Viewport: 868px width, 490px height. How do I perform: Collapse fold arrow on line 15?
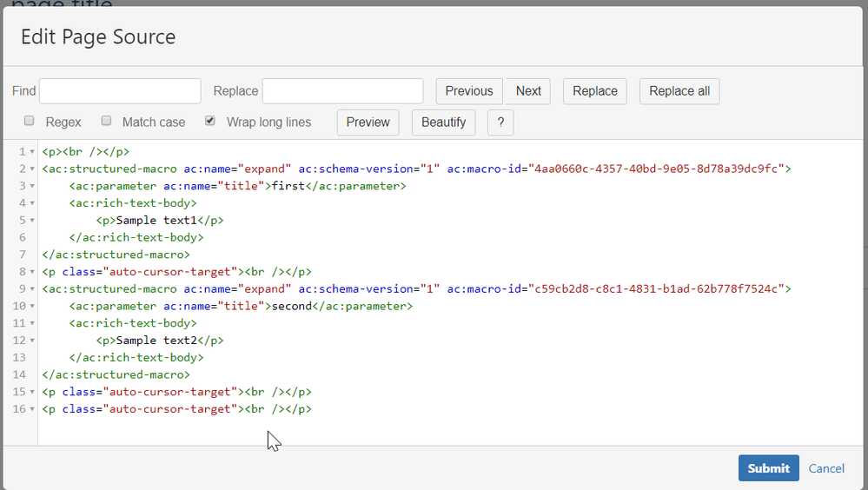pyautogui.click(x=32, y=392)
